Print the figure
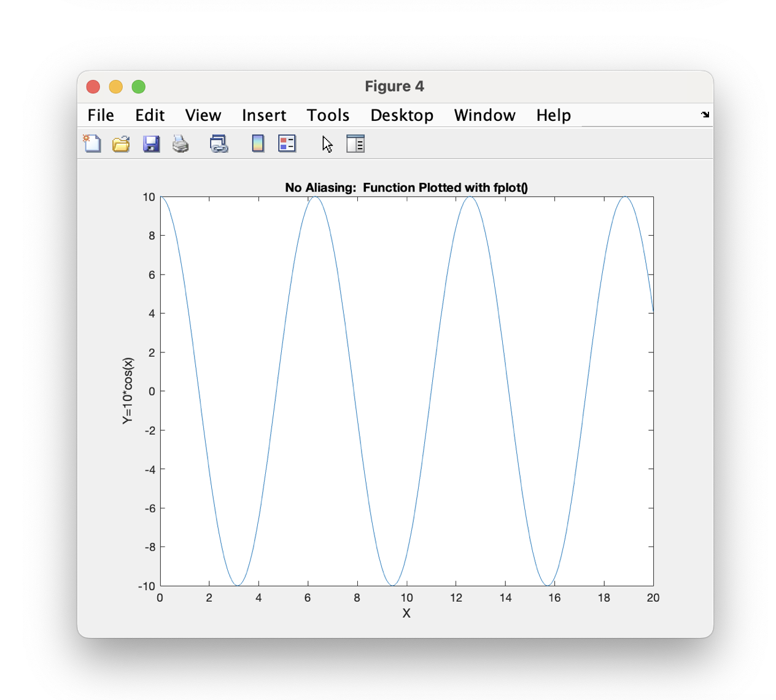The width and height of the screenshot is (776, 700). [180, 144]
